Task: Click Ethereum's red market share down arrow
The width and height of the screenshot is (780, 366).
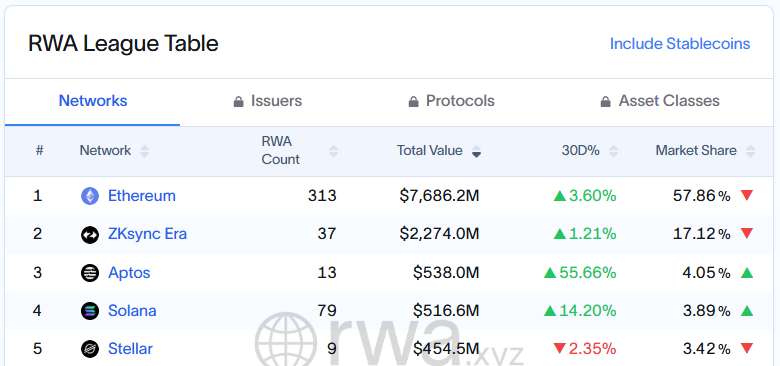Action: [747, 195]
